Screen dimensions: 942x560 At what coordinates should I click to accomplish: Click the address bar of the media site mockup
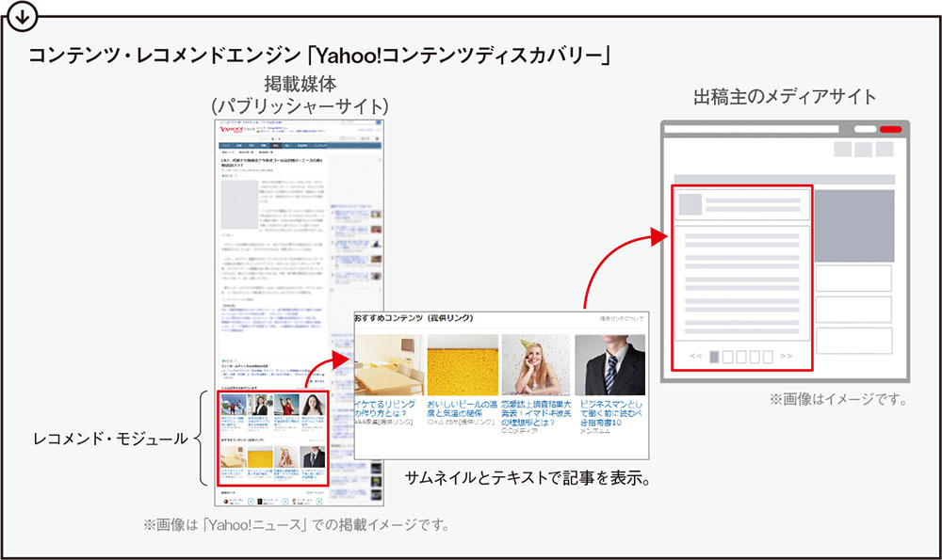pos(751,129)
